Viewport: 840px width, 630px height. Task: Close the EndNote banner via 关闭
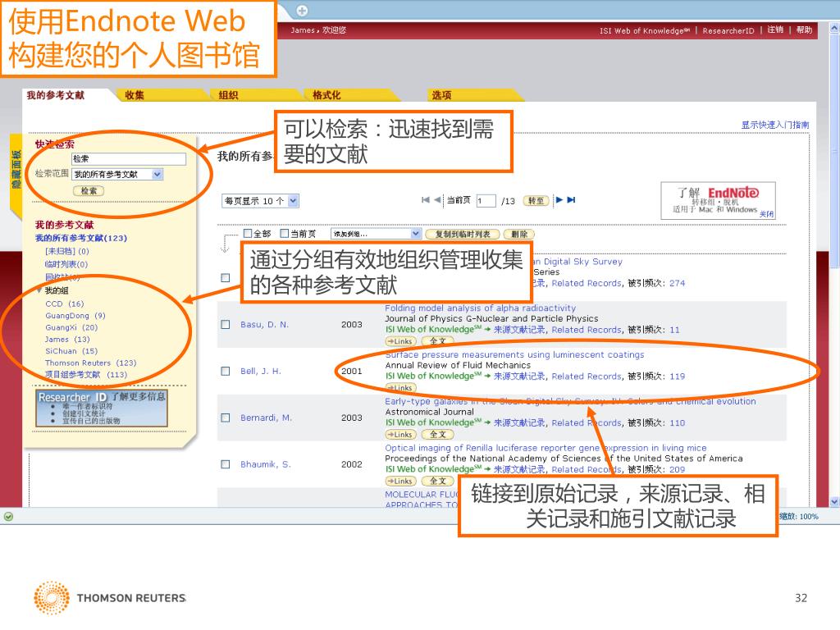[767, 214]
